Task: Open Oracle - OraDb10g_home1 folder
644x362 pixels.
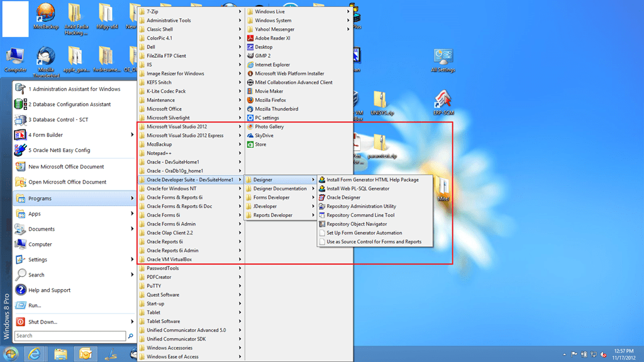Action: (191, 171)
